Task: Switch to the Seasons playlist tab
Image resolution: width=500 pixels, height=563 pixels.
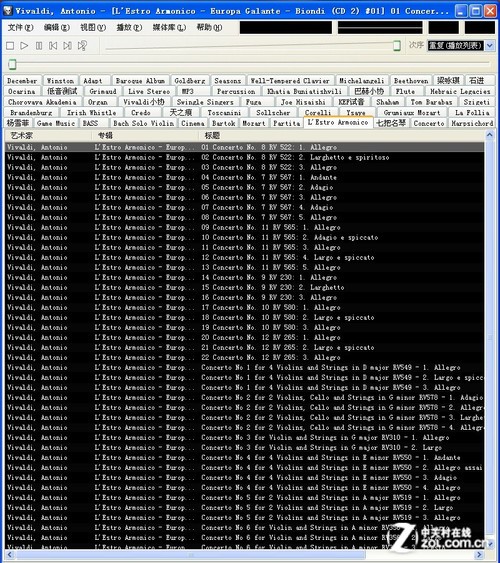Action: point(228,81)
